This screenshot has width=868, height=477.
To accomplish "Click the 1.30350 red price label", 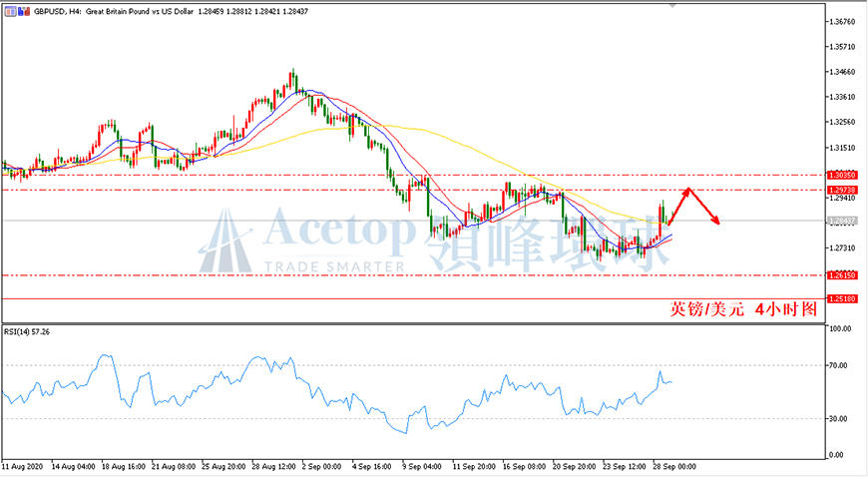I will [x=842, y=175].
